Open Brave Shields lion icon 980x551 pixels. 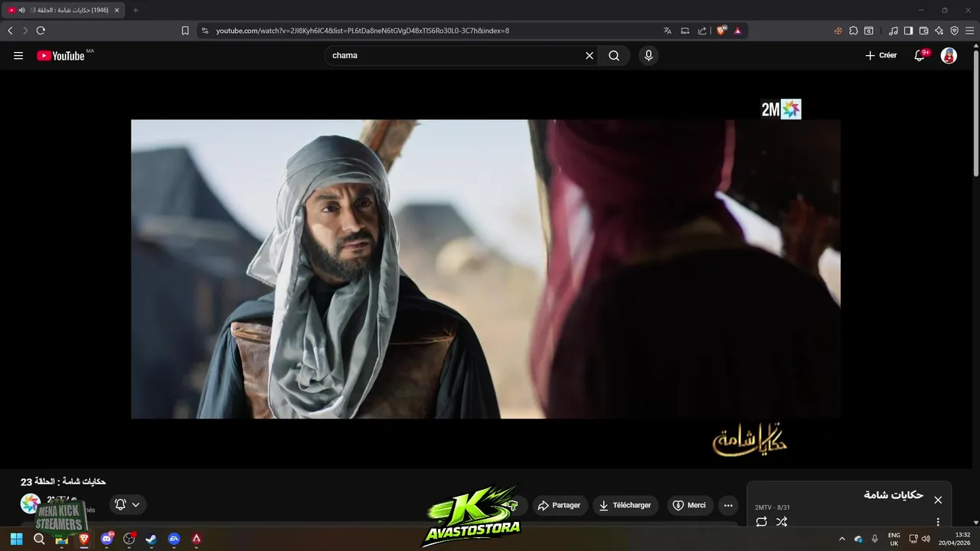[x=721, y=31]
